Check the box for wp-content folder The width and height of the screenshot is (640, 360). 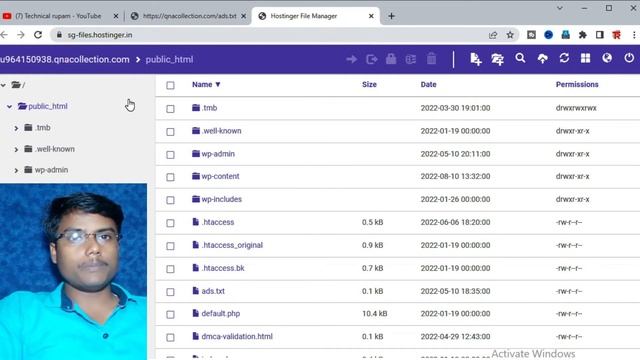[170, 177]
